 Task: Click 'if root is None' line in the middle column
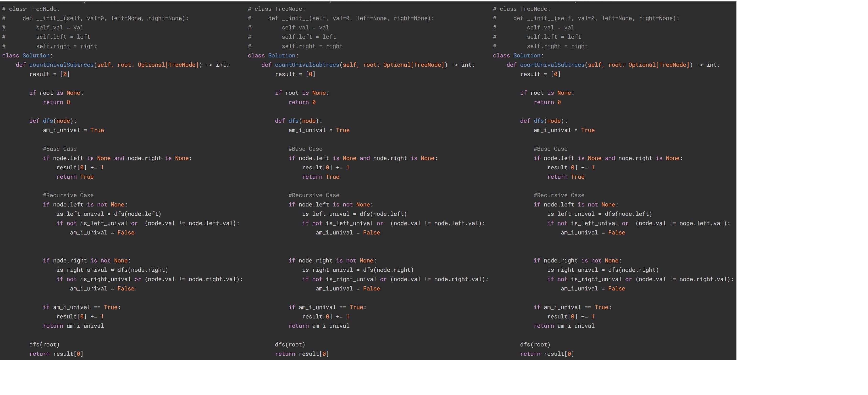pos(302,93)
